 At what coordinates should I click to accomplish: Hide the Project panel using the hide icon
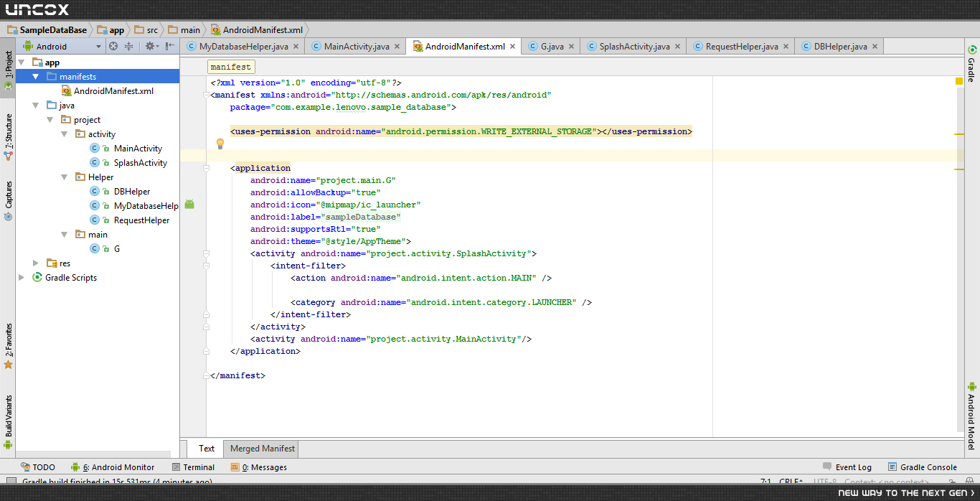[169, 46]
